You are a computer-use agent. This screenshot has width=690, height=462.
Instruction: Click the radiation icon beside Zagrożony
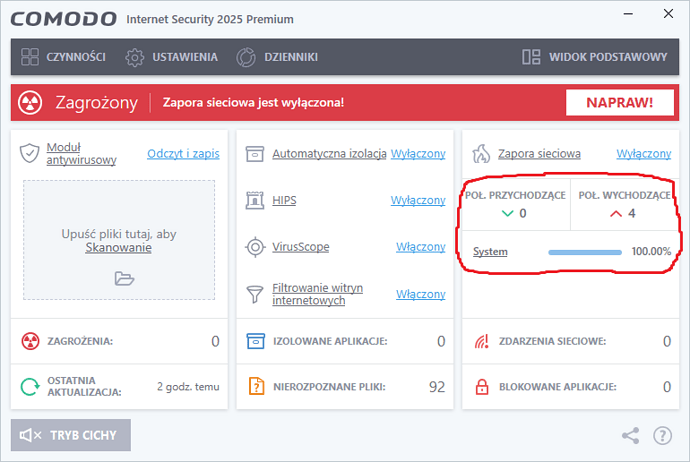point(30,103)
